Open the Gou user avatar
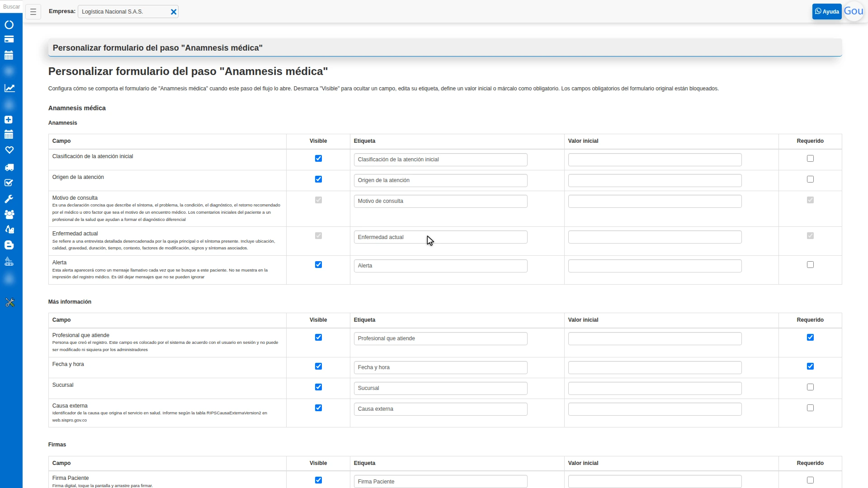Image resolution: width=868 pixels, height=488 pixels. point(854,11)
